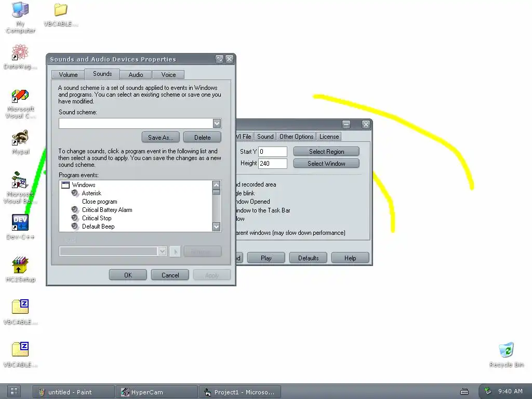Image resolution: width=532 pixels, height=399 pixels.
Task: Open the bottom VBCABLE zip file icon
Action: [x=20, y=354]
